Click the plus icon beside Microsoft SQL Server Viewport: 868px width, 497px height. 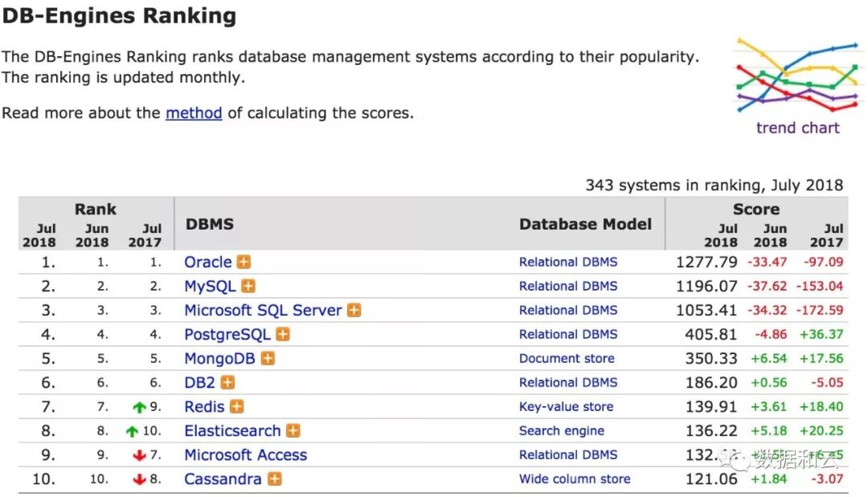354,310
